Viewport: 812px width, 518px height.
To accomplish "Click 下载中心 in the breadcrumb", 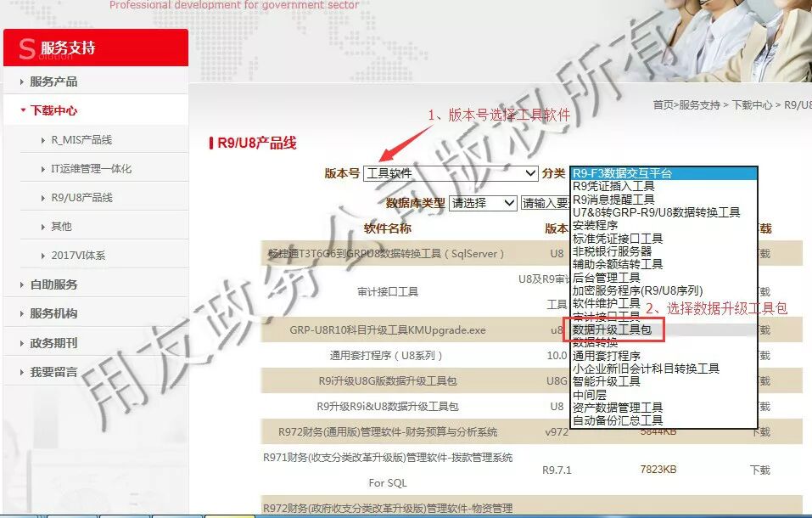I will (752, 104).
